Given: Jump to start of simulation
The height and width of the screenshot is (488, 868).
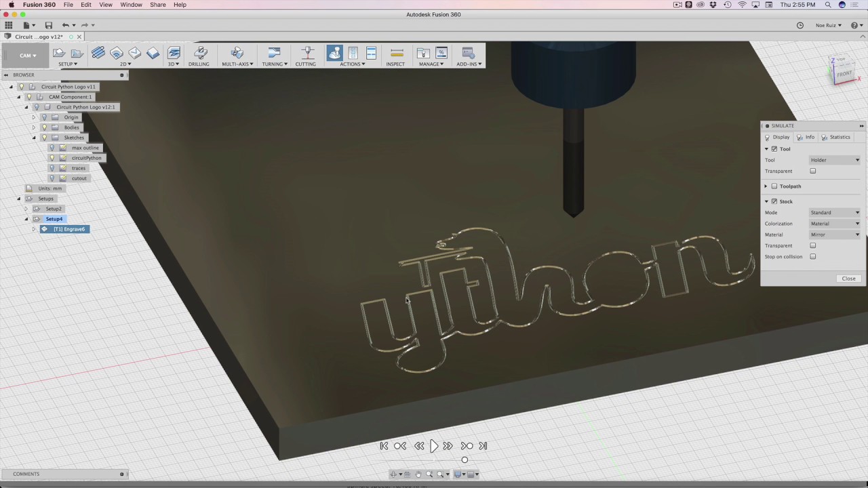Looking at the screenshot, I should 384,446.
